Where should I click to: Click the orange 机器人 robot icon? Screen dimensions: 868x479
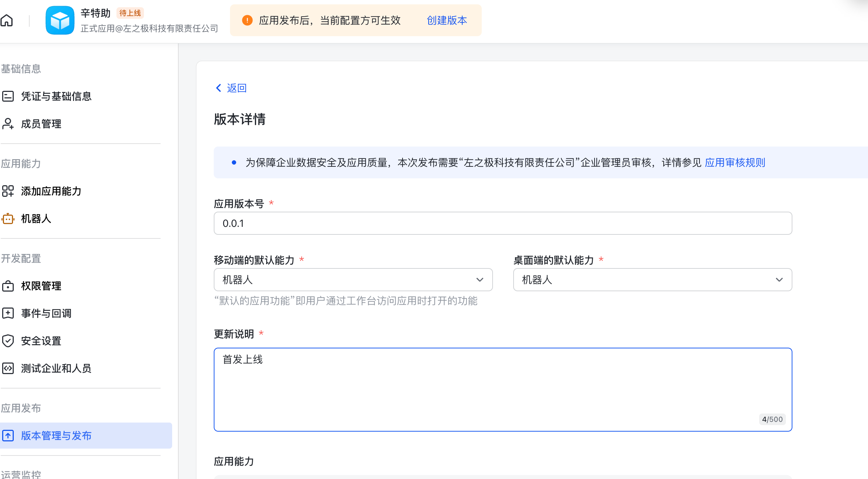pos(8,219)
